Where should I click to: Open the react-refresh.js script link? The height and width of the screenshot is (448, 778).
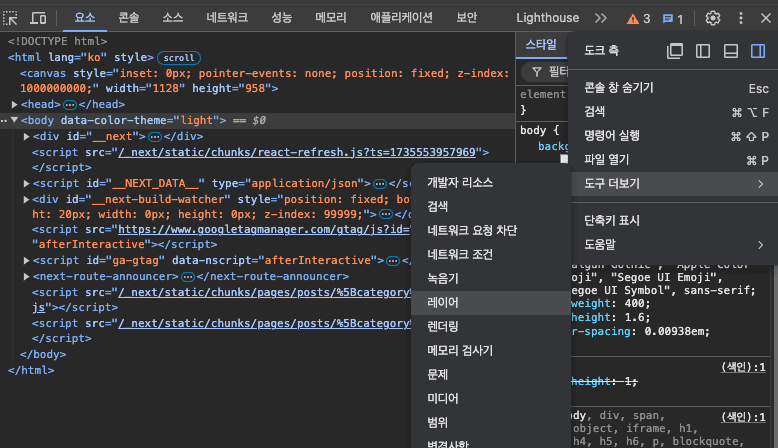point(297,152)
